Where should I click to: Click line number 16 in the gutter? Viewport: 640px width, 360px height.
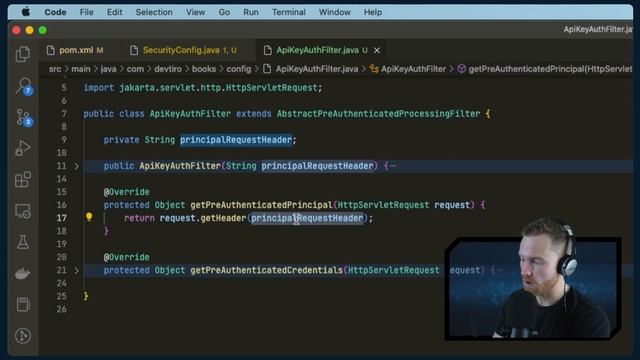pos(62,205)
